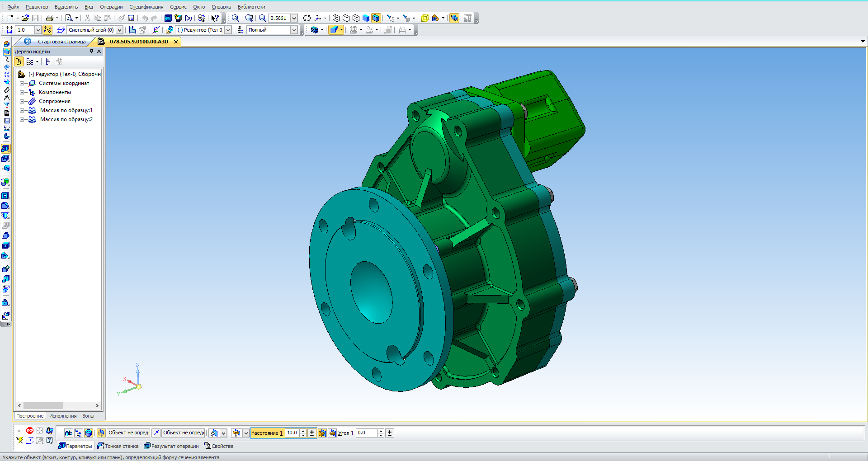Click the lock icon in the side toolbar
This screenshot has width=868, height=461.
pyautogui.click(x=6, y=302)
